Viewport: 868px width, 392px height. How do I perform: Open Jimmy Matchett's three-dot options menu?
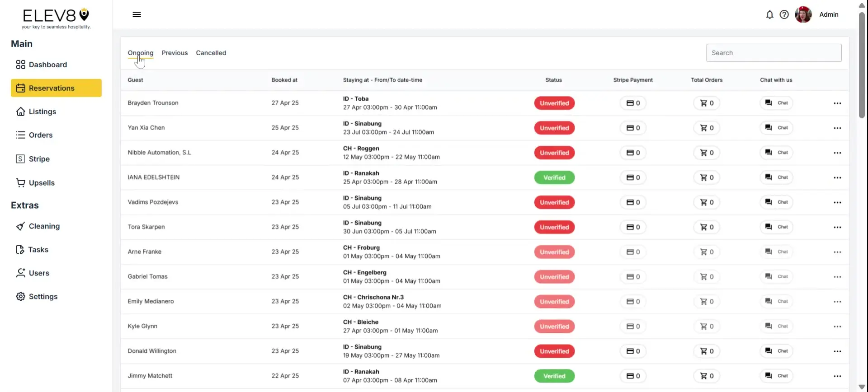tap(837, 376)
